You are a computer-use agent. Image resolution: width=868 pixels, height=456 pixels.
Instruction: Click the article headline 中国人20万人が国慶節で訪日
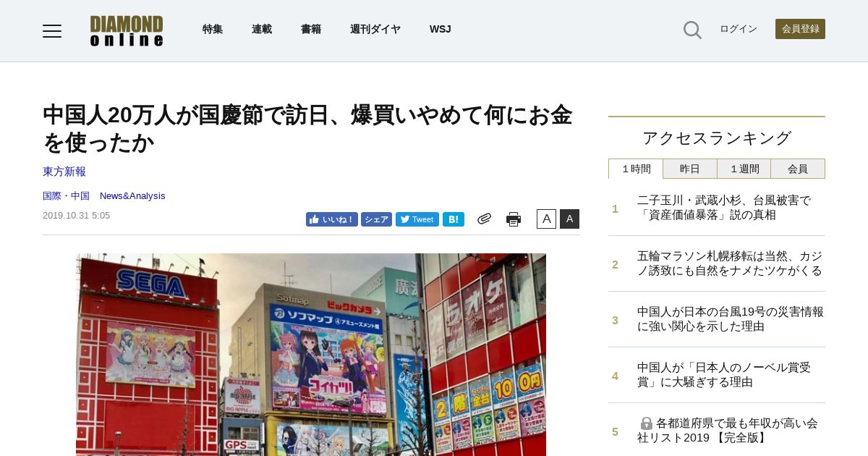(307, 128)
